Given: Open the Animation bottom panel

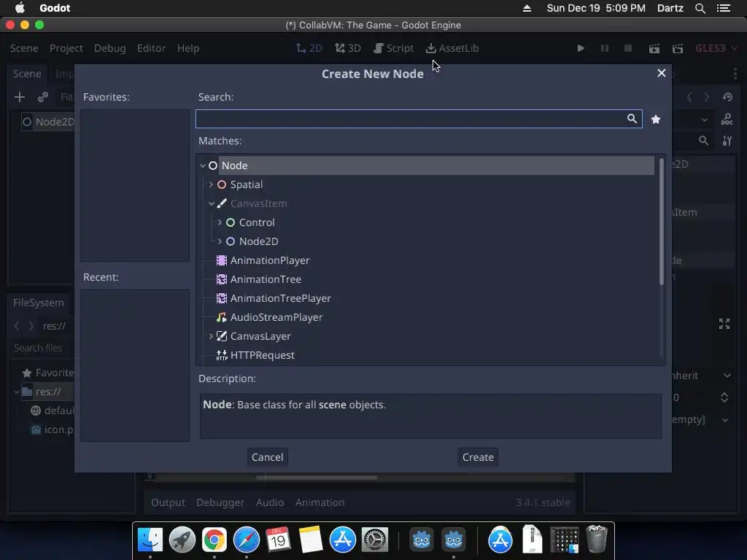Looking at the screenshot, I should [320, 502].
